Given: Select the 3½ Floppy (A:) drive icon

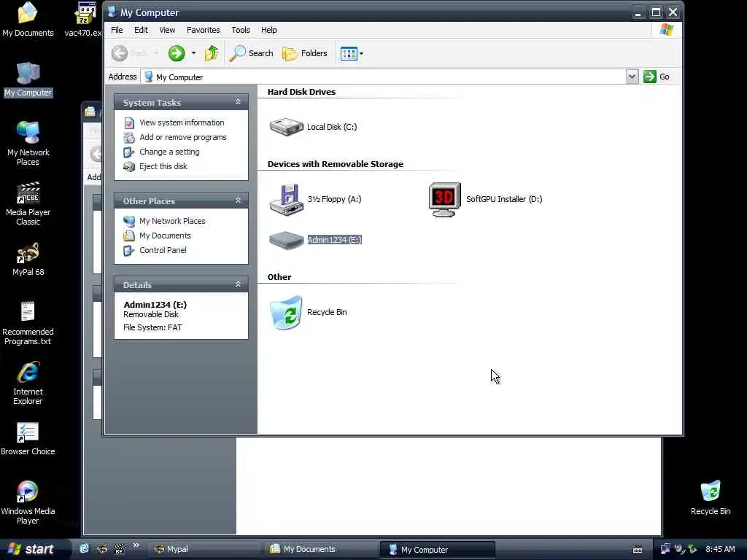Looking at the screenshot, I should (286, 199).
